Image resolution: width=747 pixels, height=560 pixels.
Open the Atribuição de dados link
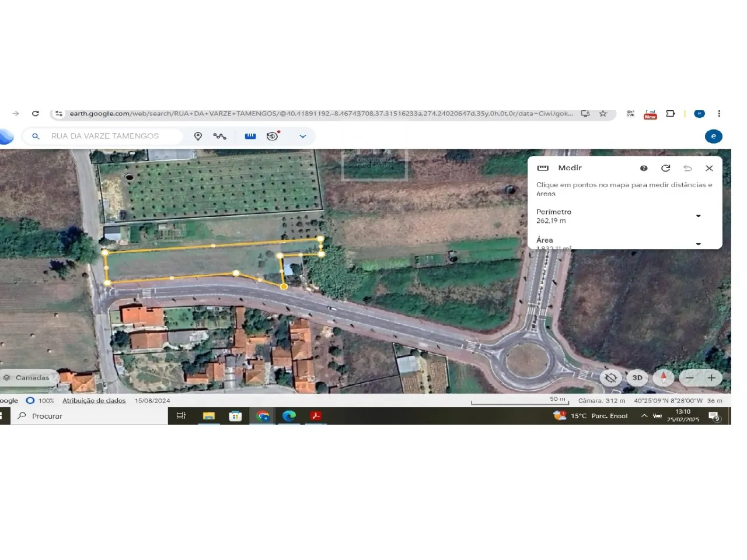94,401
